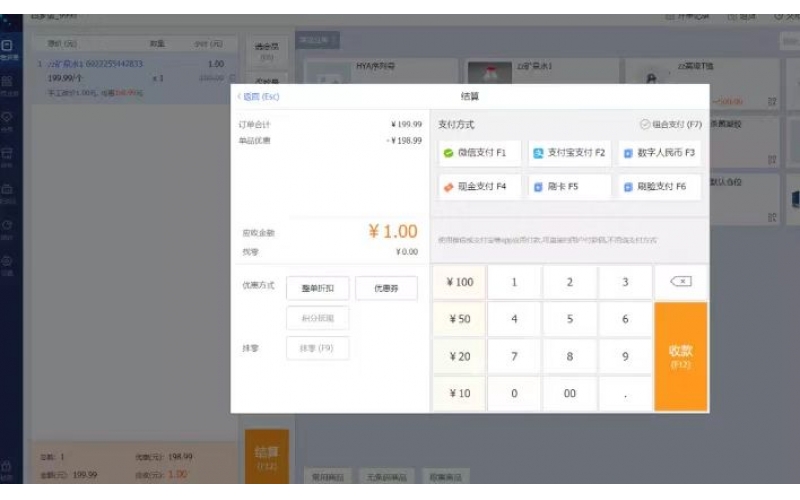Viewport: 800px width, 500px height.
Task: Tap keypad single 0 key
Action: 514,393
